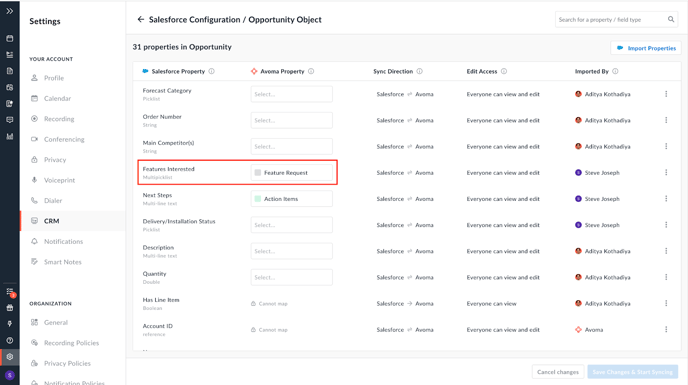Click 'Cannot map' in Account ID row
The width and height of the screenshot is (688, 385).
273,330
